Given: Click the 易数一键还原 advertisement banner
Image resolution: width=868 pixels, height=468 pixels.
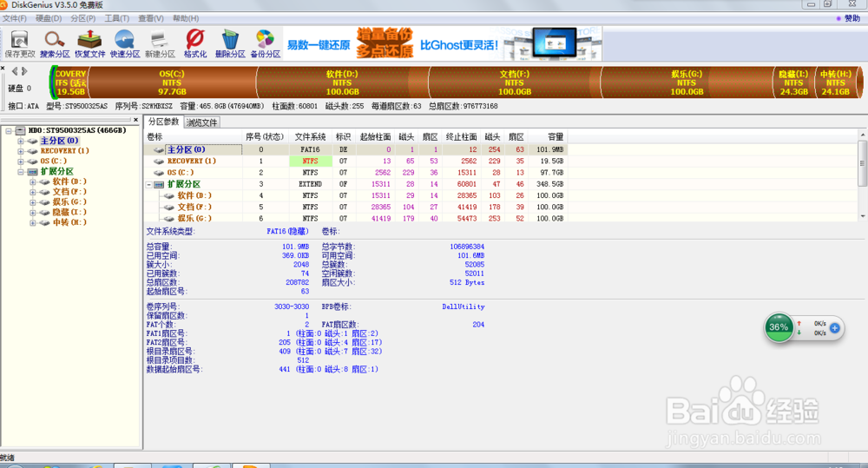Looking at the screenshot, I should [443, 44].
